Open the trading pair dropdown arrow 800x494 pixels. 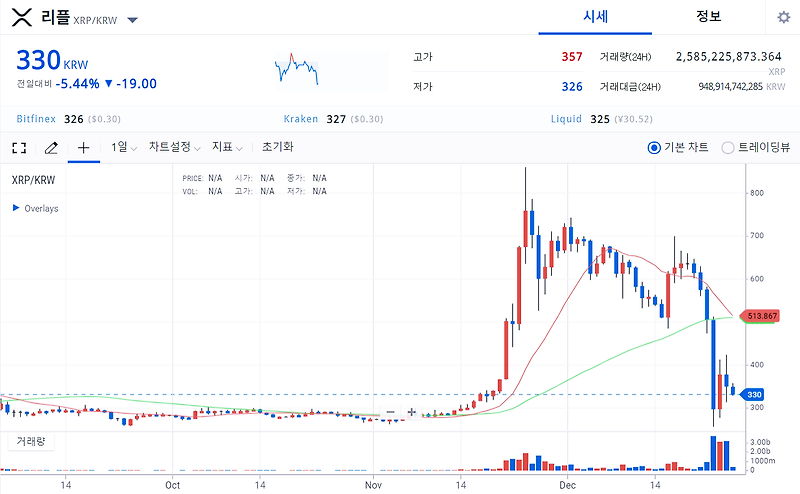pos(133,20)
